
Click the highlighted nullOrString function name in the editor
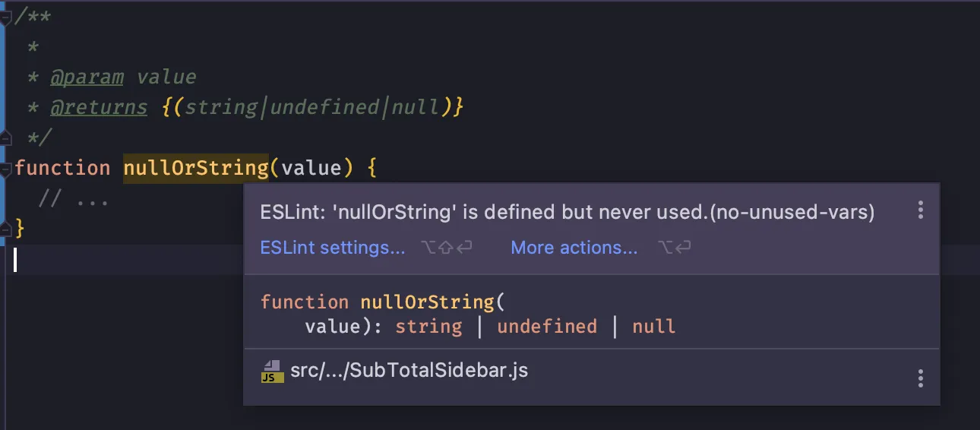195,167
